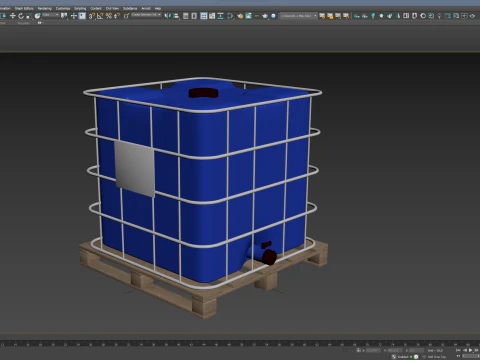Activate the Select and Scale tool

click(x=29, y=16)
